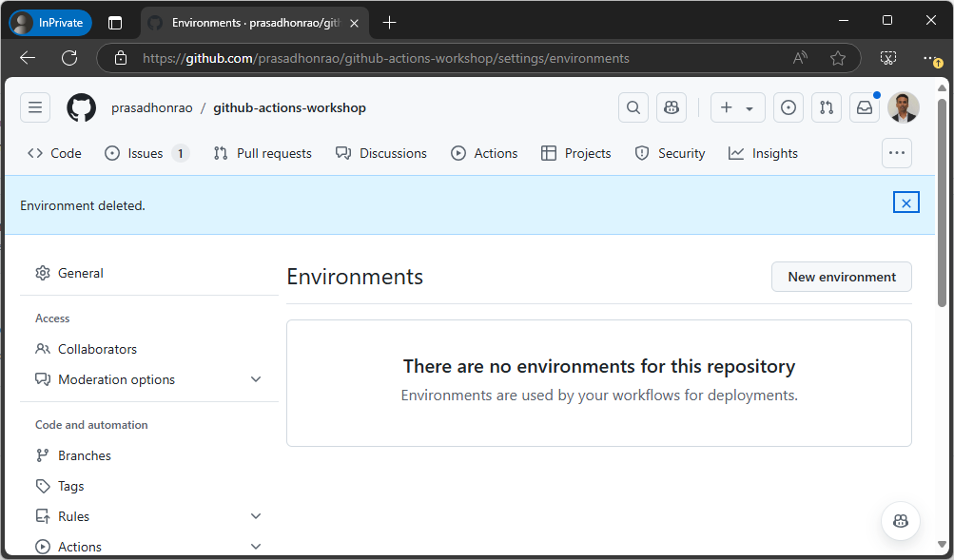Viewport: 954px width, 560px height.
Task: Reload the page with the refresh icon
Action: pyautogui.click(x=68, y=57)
